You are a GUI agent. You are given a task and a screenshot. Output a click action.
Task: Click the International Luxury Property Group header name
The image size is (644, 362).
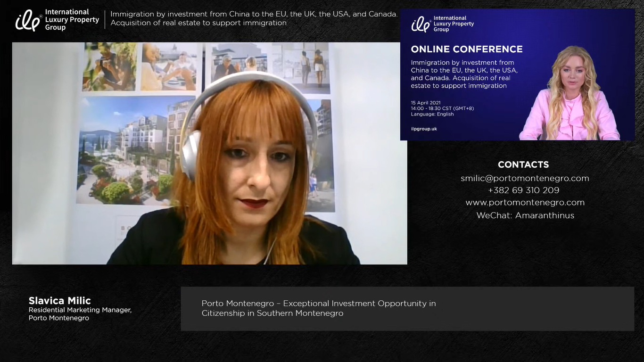72,20
